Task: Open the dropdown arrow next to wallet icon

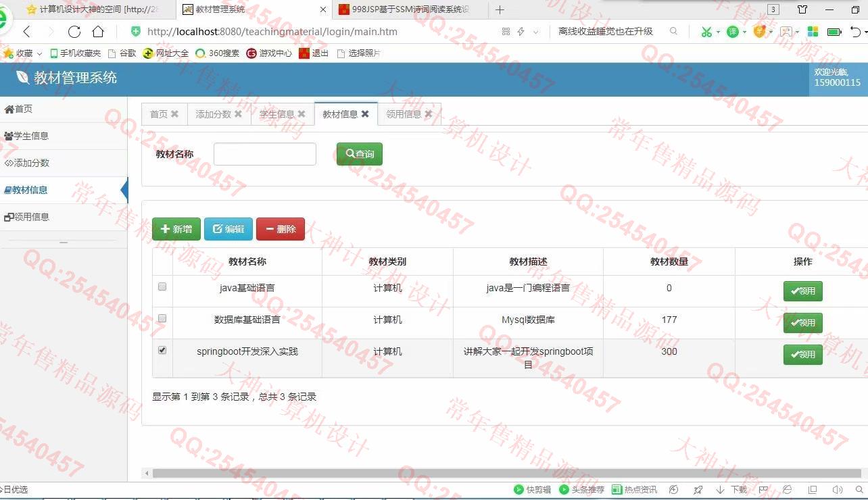Action: 771,32
